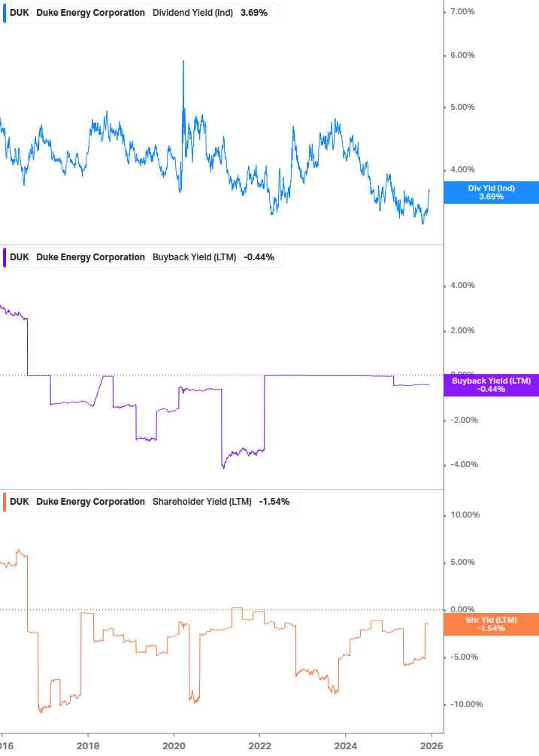Click the 2020 label on time axis
Image resolution: width=539 pixels, height=756 pixels.
[x=174, y=746]
